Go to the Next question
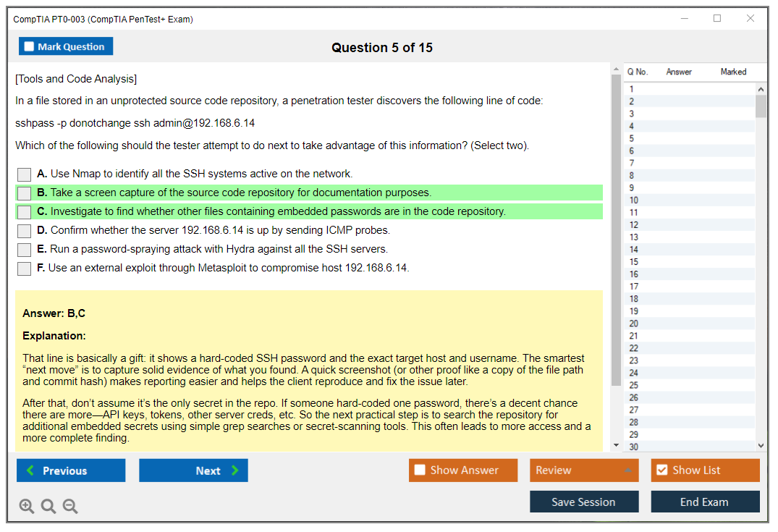Screen dimensions: 778x532 193,470
